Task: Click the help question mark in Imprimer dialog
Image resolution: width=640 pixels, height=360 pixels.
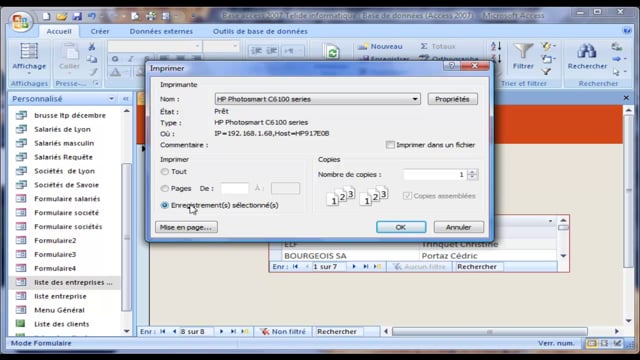Action: pos(452,66)
